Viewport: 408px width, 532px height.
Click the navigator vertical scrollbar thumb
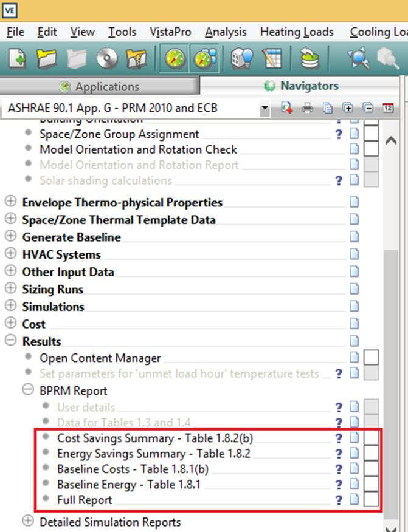click(x=391, y=384)
